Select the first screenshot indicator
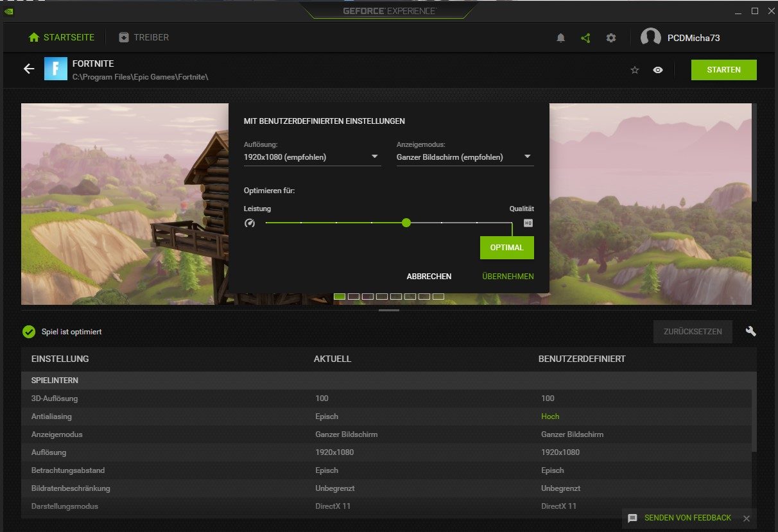778x532 pixels. pos(340,296)
